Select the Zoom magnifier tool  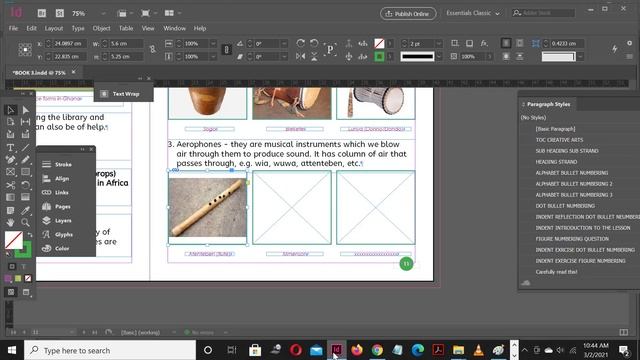click(x=25, y=222)
